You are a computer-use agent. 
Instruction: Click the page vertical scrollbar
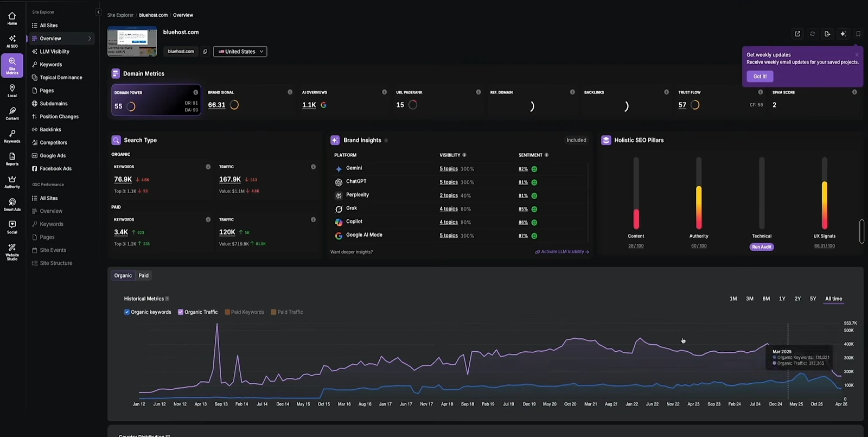pyautogui.click(x=861, y=232)
